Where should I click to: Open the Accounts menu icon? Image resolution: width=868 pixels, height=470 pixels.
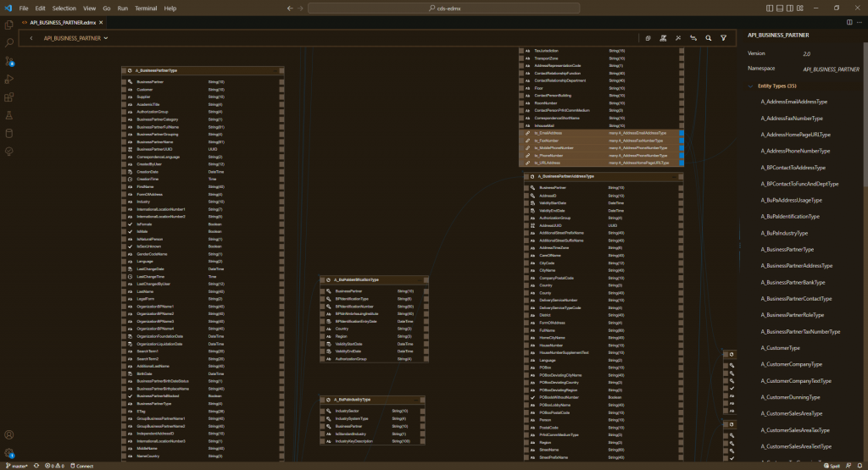tap(8, 435)
